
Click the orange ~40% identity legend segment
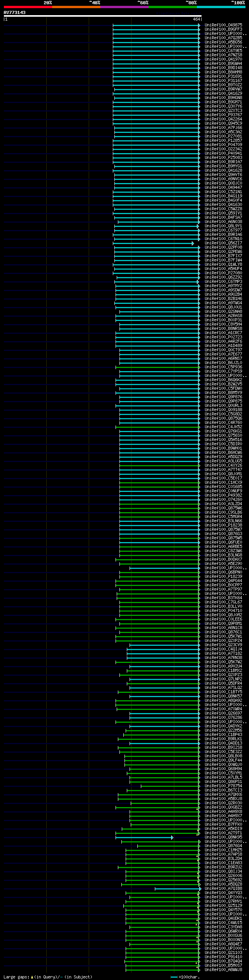tap(76, 7)
